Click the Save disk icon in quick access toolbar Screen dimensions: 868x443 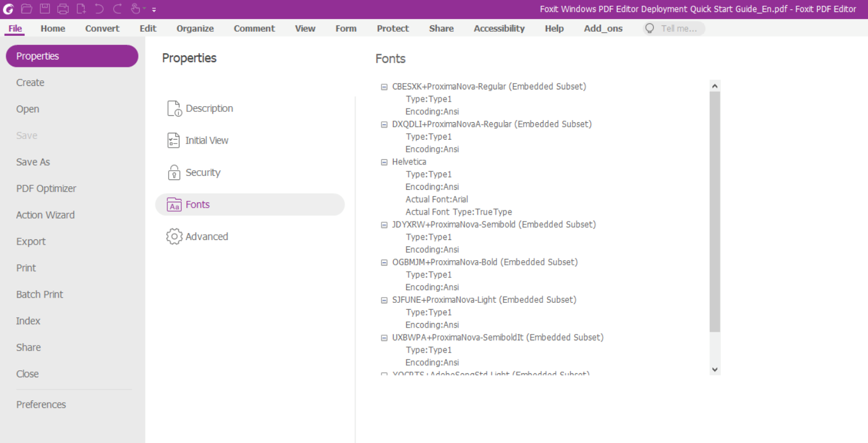tap(45, 9)
